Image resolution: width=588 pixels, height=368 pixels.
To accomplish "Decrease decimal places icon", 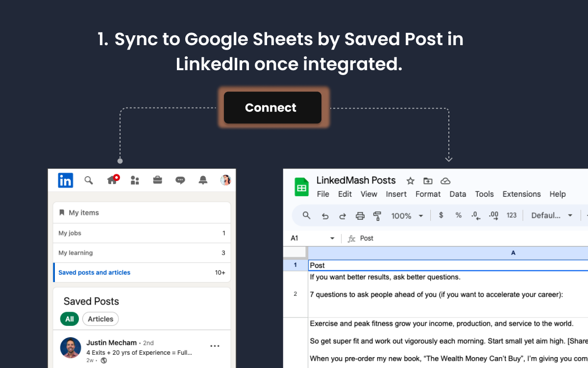I will pyautogui.click(x=475, y=215).
